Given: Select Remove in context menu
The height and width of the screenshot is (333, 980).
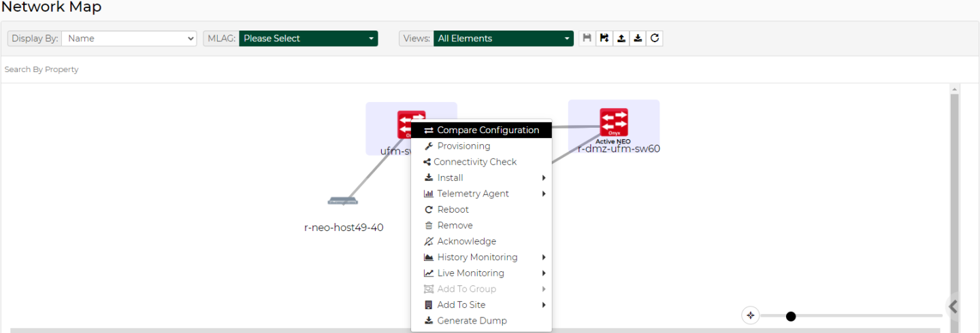Looking at the screenshot, I should 481,226.
